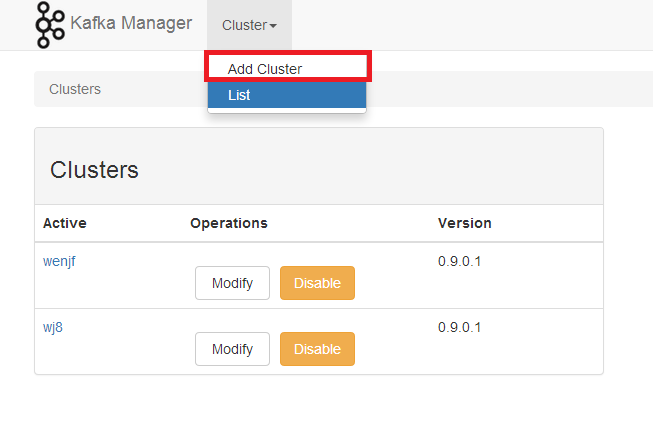666x428 pixels.
Task: Click the Clusters panel heading
Action: (x=94, y=170)
